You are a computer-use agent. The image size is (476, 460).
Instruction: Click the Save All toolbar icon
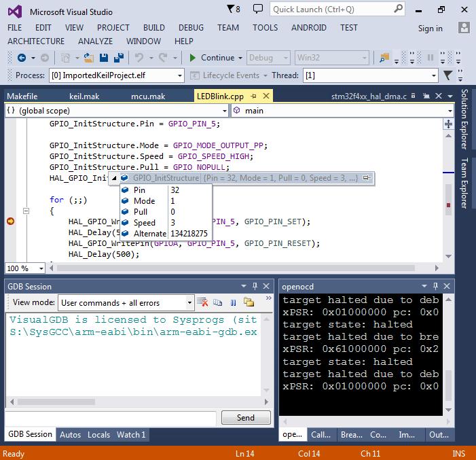point(120,58)
